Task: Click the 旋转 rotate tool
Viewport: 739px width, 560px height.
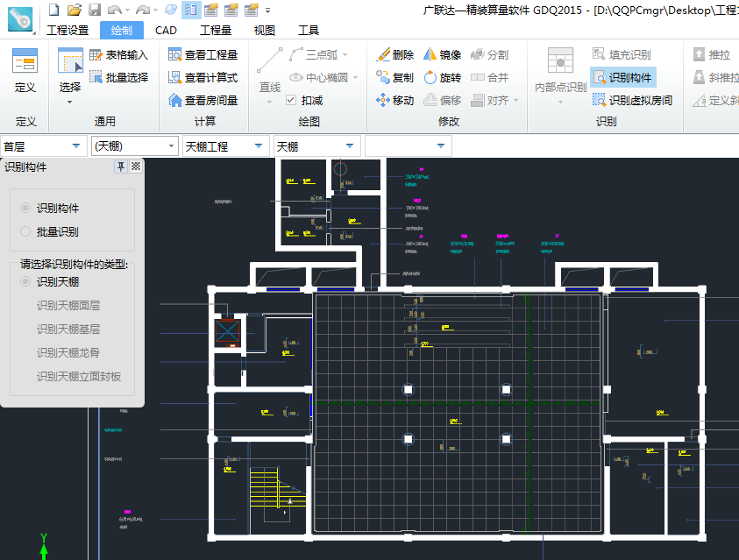Action: (x=442, y=77)
